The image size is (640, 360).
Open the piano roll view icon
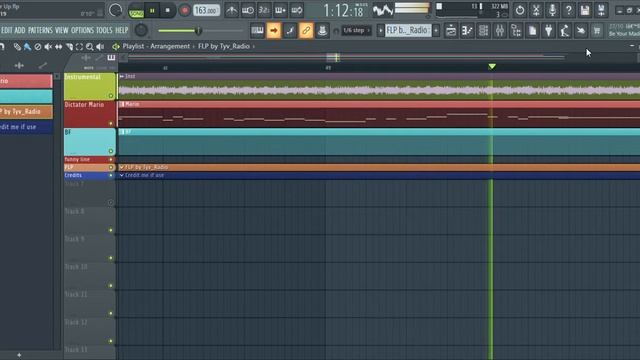point(467,30)
